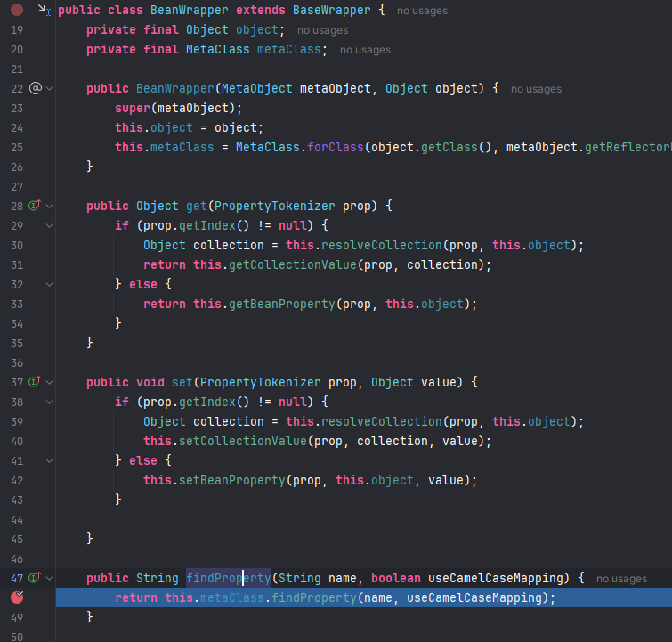Click 'metaClass' in the highlighted return statement

point(231,597)
